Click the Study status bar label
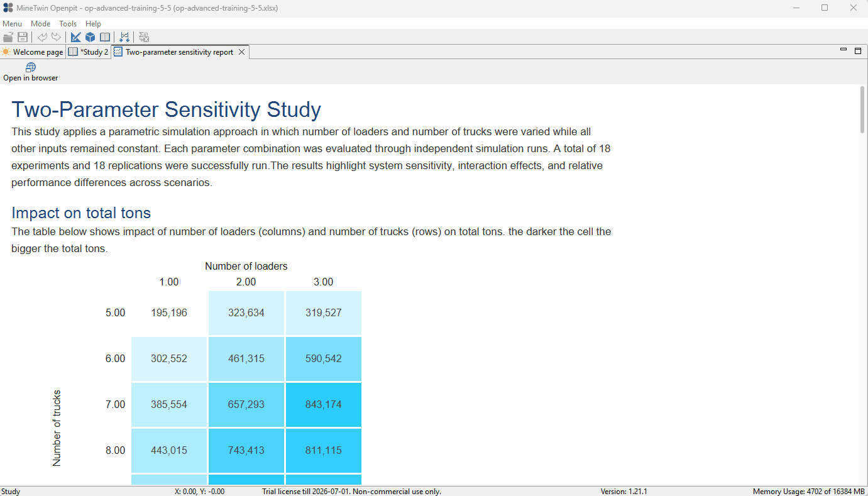Viewport: 868px width, 496px height. 11,491
